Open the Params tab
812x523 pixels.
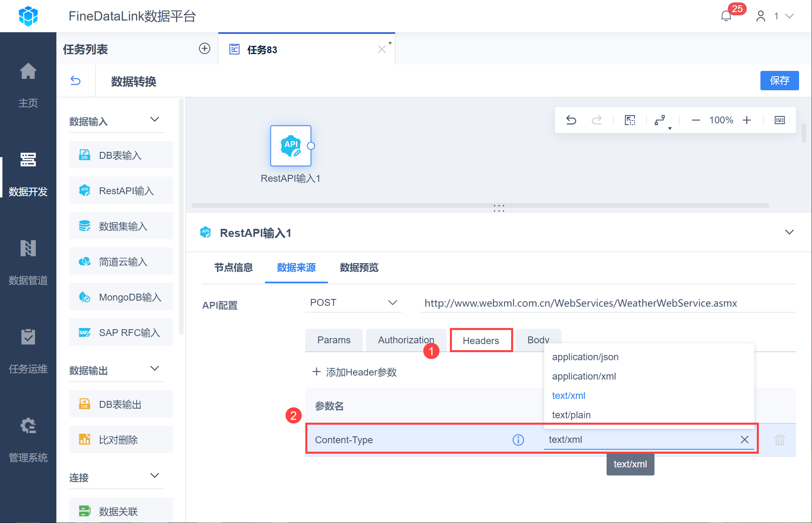(x=333, y=340)
